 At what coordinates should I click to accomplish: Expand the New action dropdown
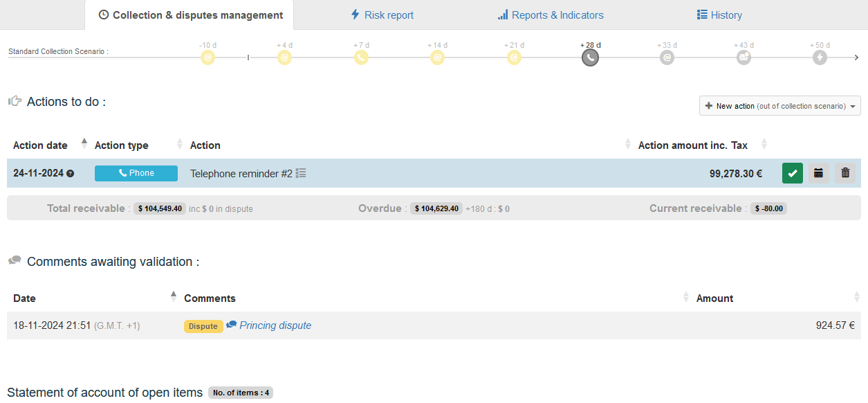tap(779, 106)
